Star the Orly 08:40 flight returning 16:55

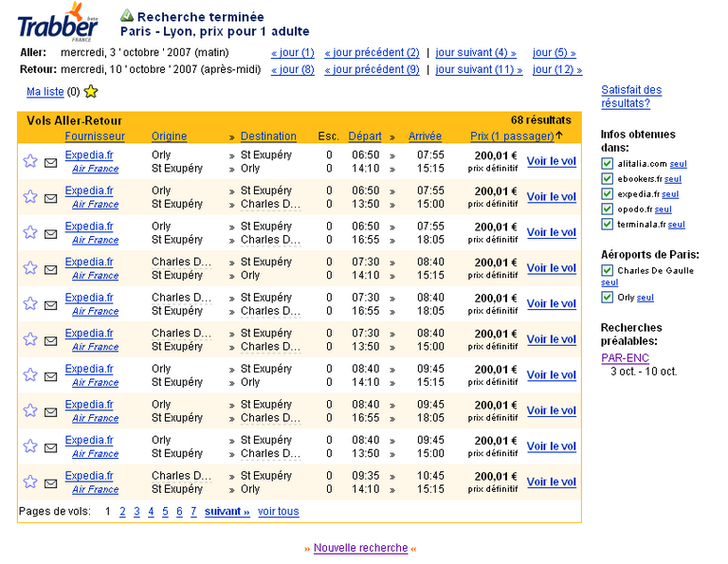click(x=30, y=410)
